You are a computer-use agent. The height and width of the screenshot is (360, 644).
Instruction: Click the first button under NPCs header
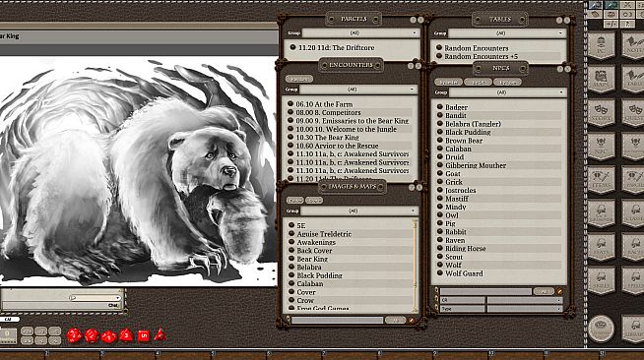point(448,82)
